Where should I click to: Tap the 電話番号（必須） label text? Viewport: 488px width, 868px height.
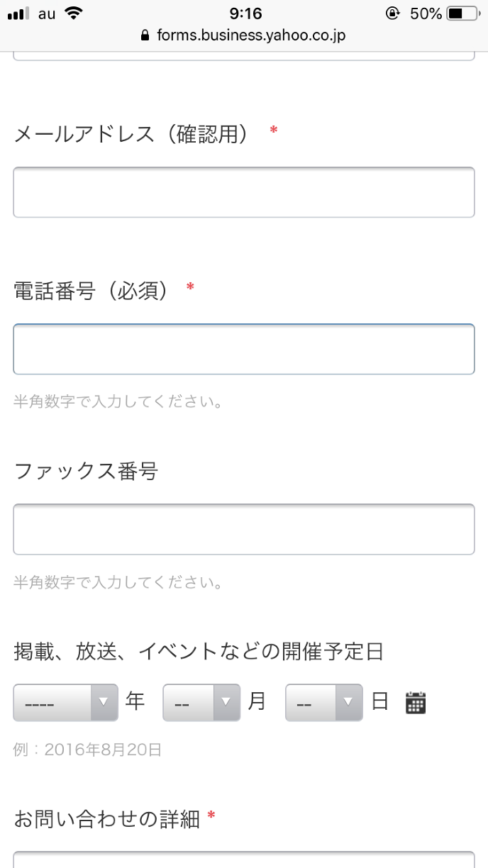coord(91,290)
